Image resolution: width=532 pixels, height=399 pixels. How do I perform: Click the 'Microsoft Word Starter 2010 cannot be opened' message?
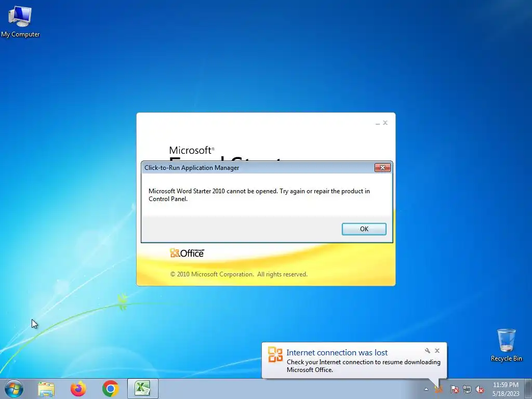(259, 195)
